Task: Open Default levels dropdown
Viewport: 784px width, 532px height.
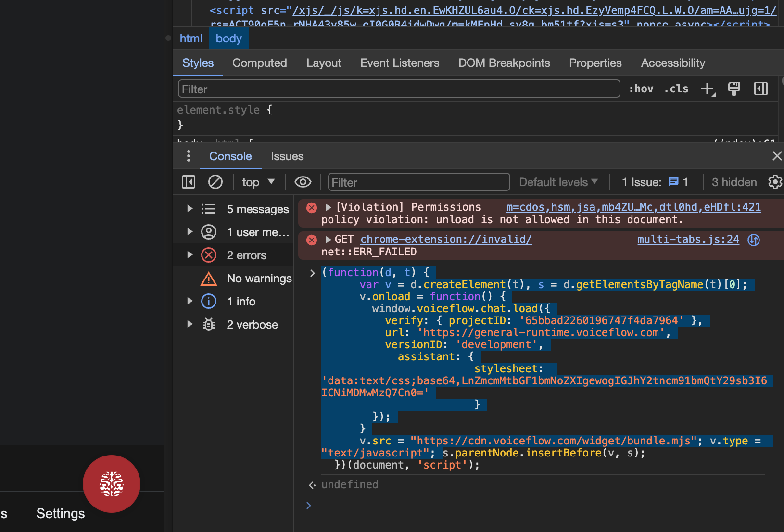Action: pos(558,182)
